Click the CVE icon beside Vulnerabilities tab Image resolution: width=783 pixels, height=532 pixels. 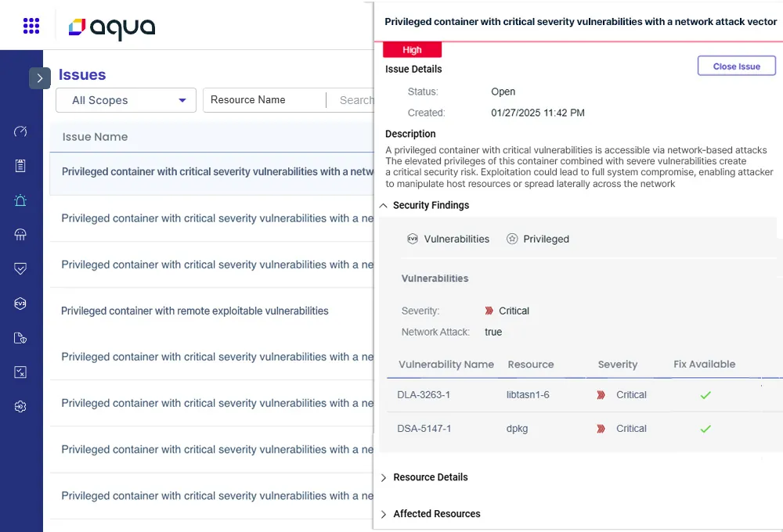click(413, 239)
